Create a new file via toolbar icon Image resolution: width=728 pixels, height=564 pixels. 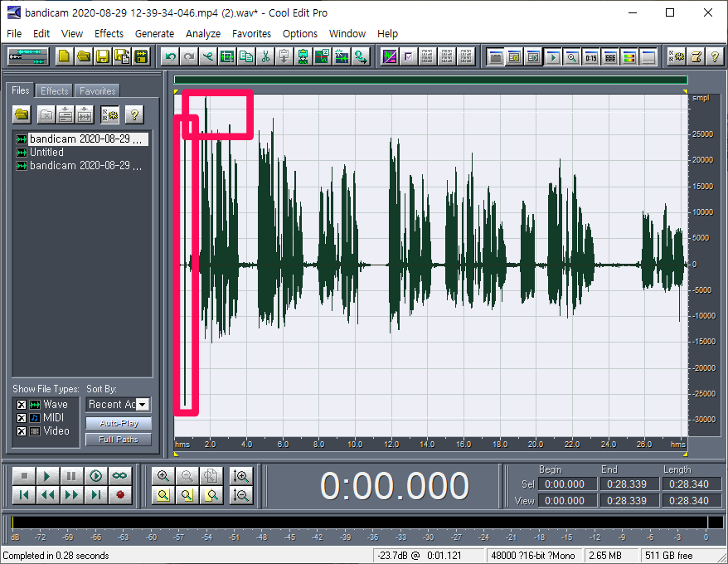(64, 56)
